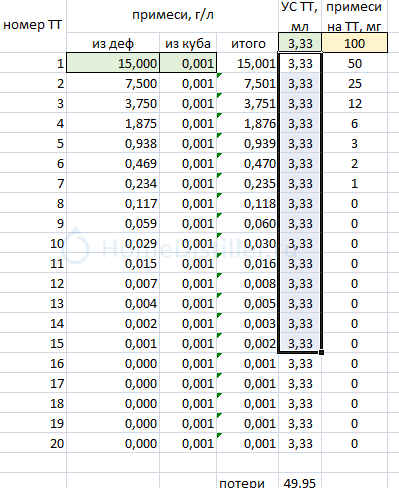Select the потери label cell
The image size is (399, 488).
[248, 481]
